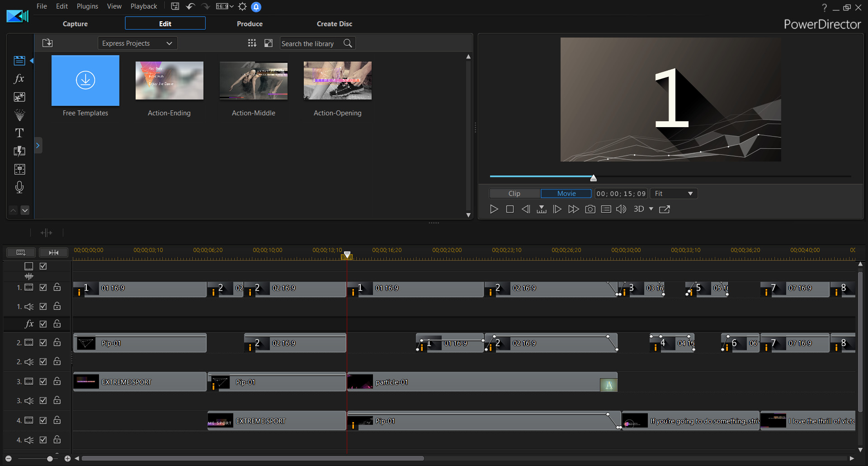This screenshot has height=466, width=868.
Task: Open the Express Projects dropdown
Action: 137,43
